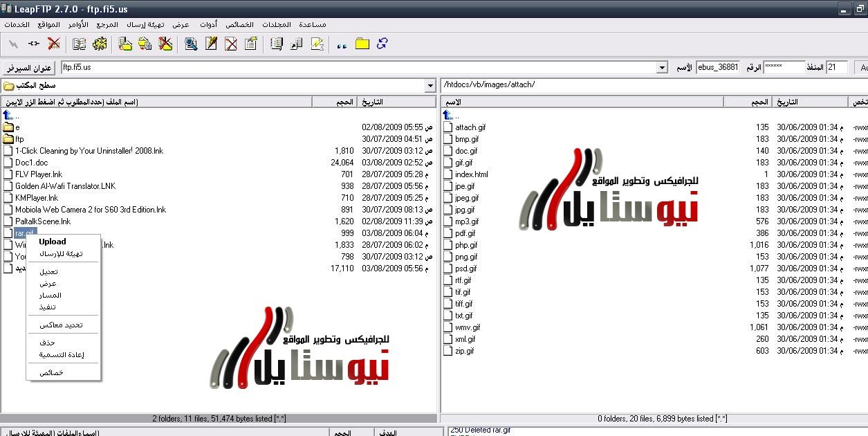This screenshot has width=868, height=436.
Task: Click the grey lightning connect icon in toolbar
Action: pyautogui.click(x=13, y=44)
